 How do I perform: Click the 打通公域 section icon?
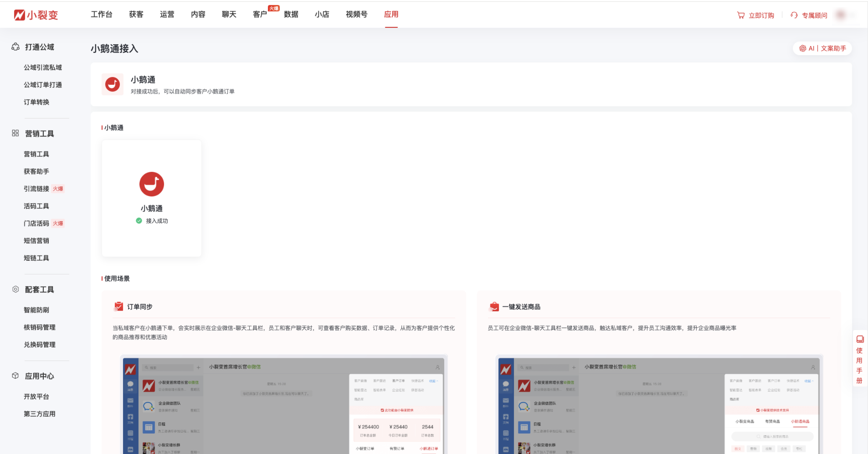tap(15, 47)
